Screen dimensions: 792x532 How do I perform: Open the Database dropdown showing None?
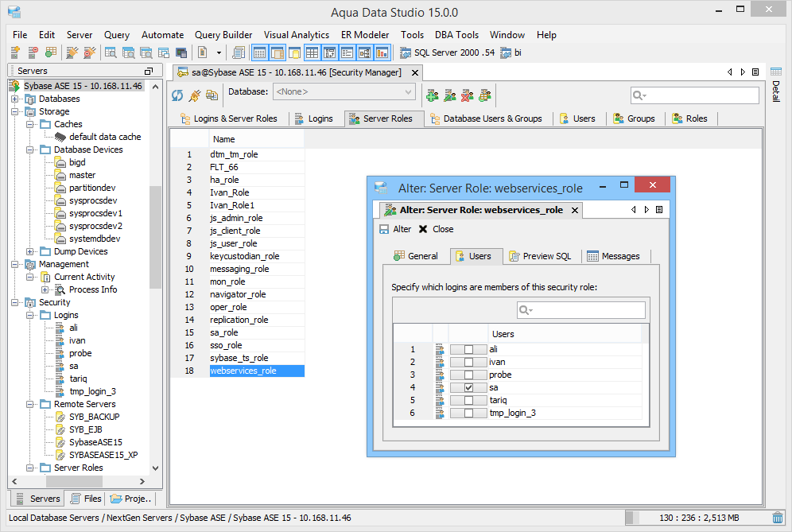344,92
